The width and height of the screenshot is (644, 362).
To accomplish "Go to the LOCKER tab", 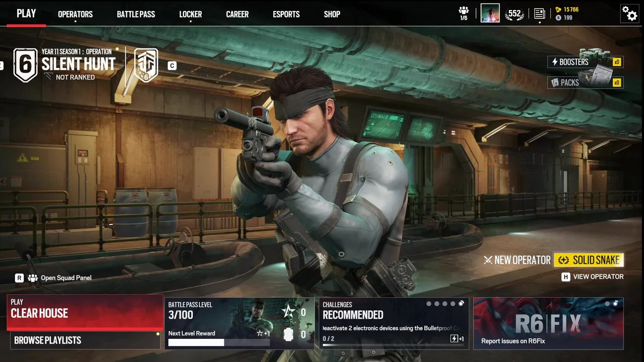I will click(x=191, y=14).
